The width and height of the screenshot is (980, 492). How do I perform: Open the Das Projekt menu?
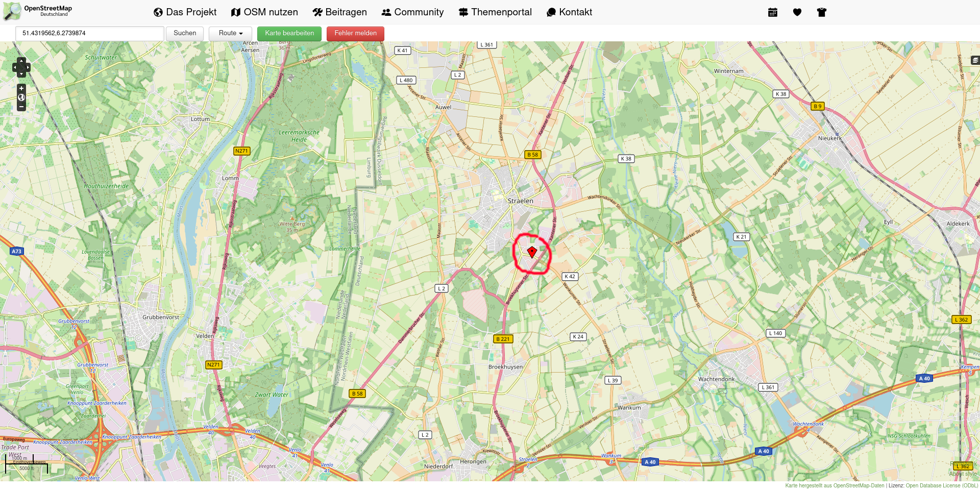(x=185, y=12)
